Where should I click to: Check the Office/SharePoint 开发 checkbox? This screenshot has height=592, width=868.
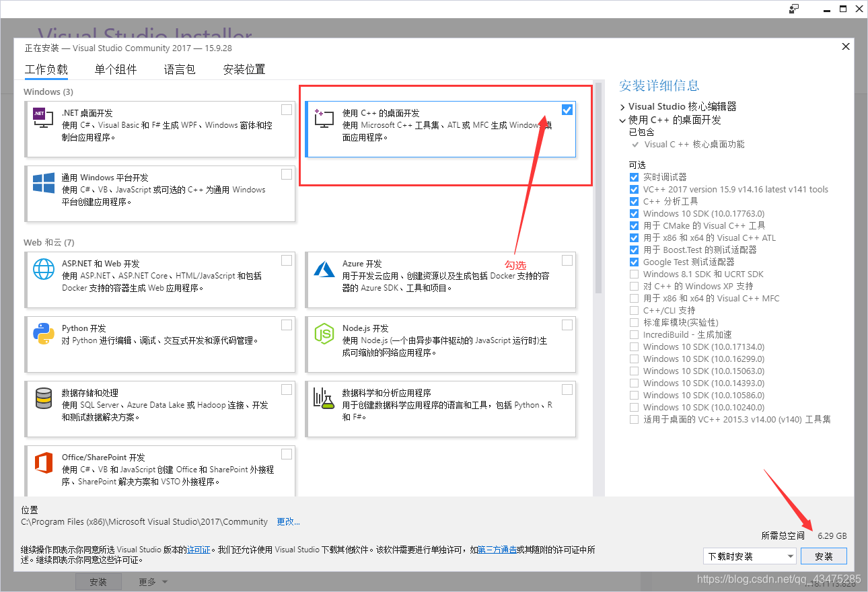pos(287,454)
